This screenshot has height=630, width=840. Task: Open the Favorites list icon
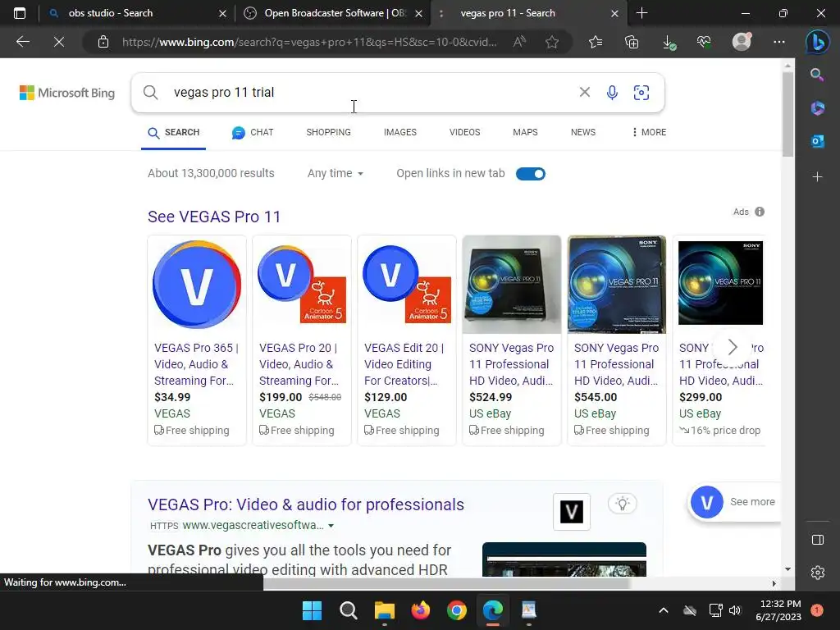596,42
